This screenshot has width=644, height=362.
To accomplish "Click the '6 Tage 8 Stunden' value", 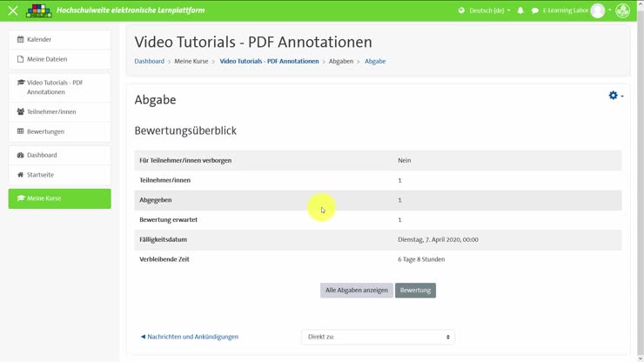I will coord(421,259).
